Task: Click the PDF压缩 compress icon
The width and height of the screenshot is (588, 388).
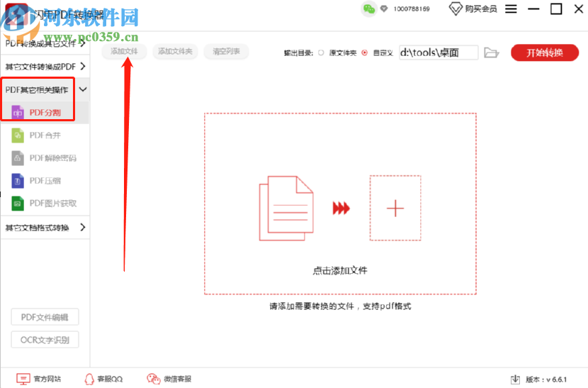Action: [x=18, y=181]
